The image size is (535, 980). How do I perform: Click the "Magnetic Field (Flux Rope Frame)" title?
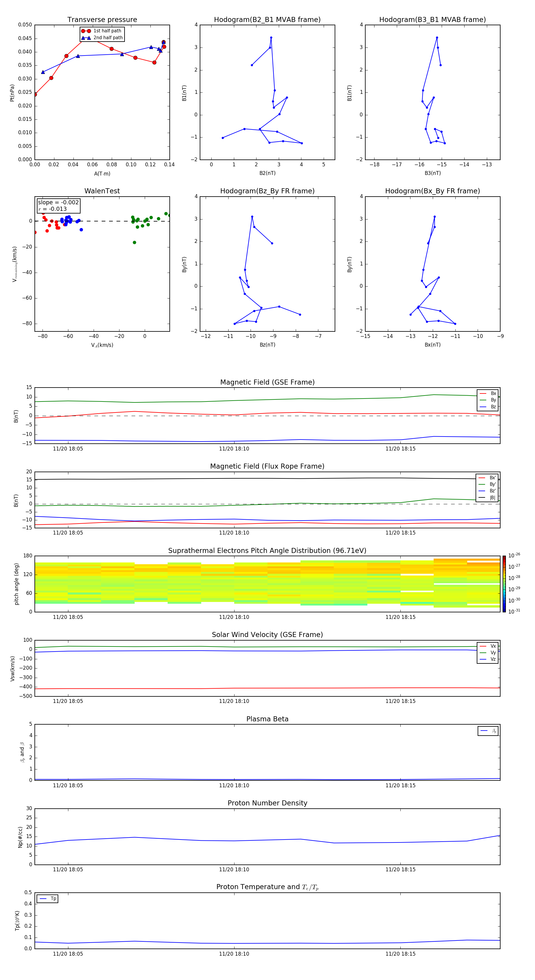point(267,467)
